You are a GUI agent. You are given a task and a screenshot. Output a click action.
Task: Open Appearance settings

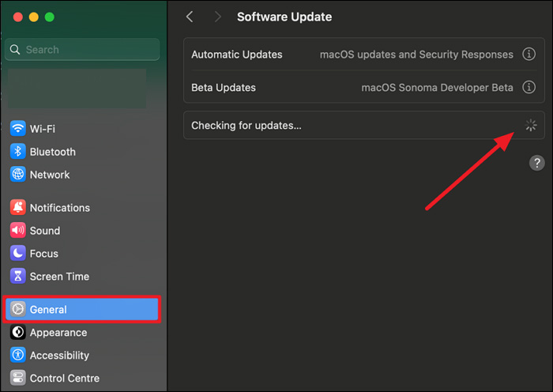(81, 333)
